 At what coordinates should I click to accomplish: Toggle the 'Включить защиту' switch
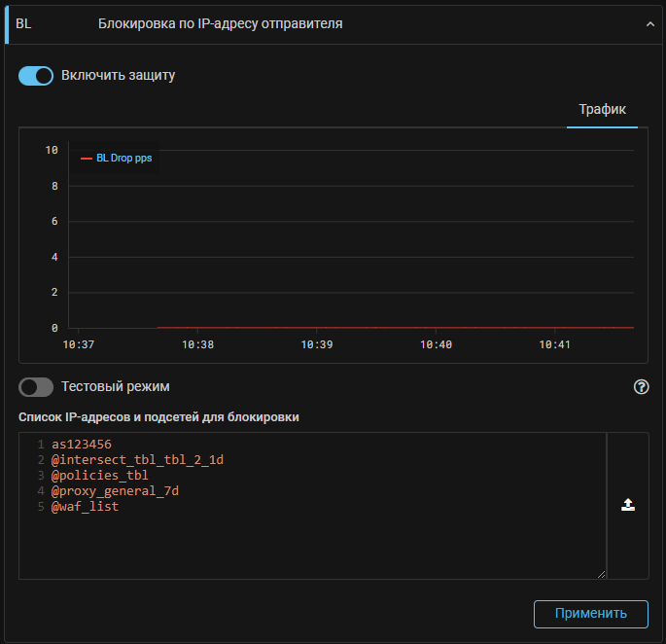click(x=36, y=75)
